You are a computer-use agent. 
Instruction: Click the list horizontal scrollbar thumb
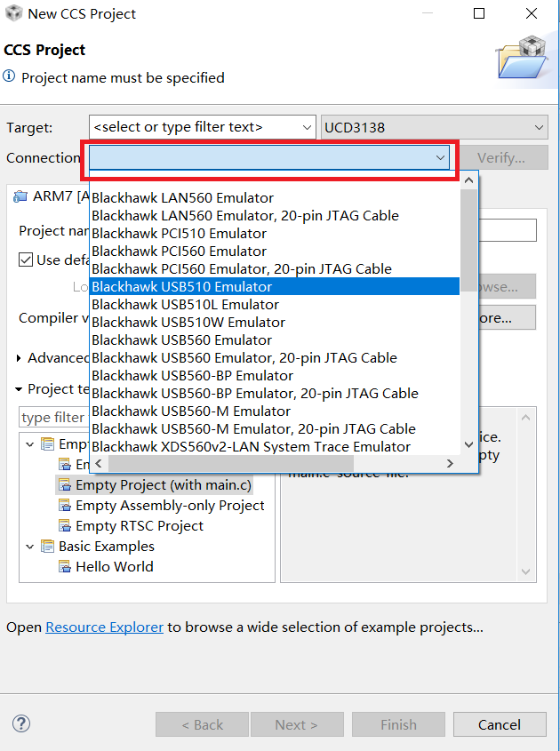[231, 463]
